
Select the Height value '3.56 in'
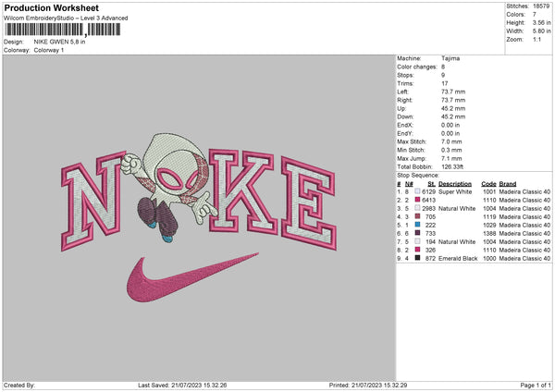pos(541,22)
